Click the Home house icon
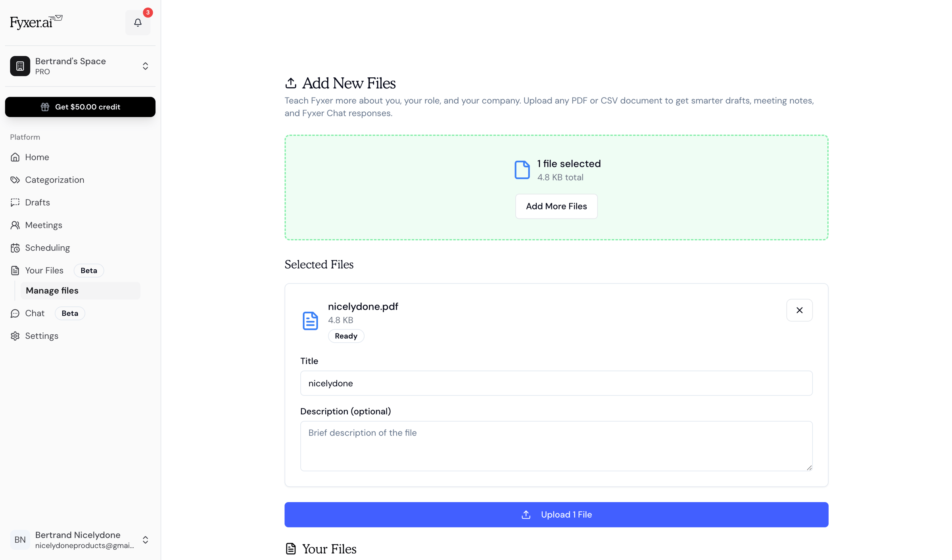Screen dimensions: 952x560 click(x=15, y=157)
